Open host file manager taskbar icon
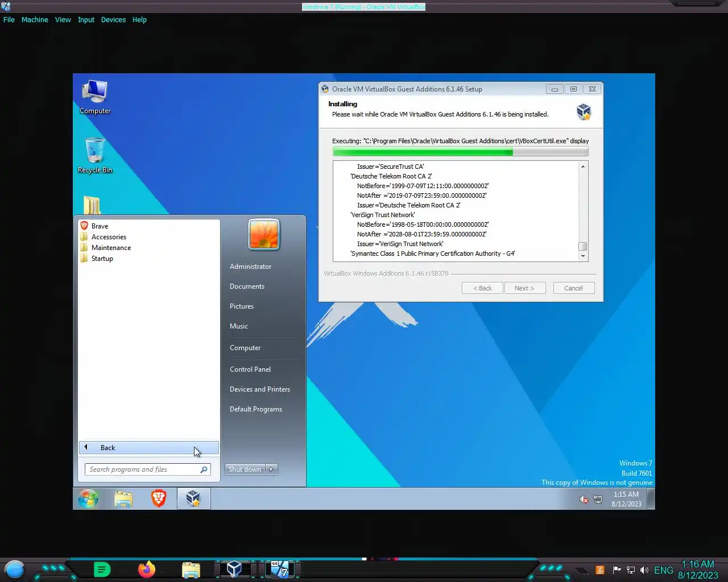 point(191,569)
